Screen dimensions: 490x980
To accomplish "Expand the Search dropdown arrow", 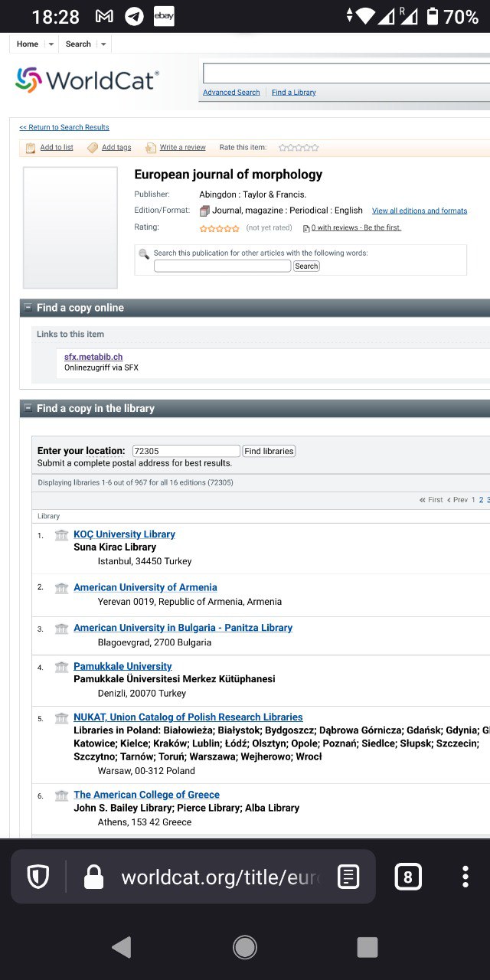I will pos(103,44).
